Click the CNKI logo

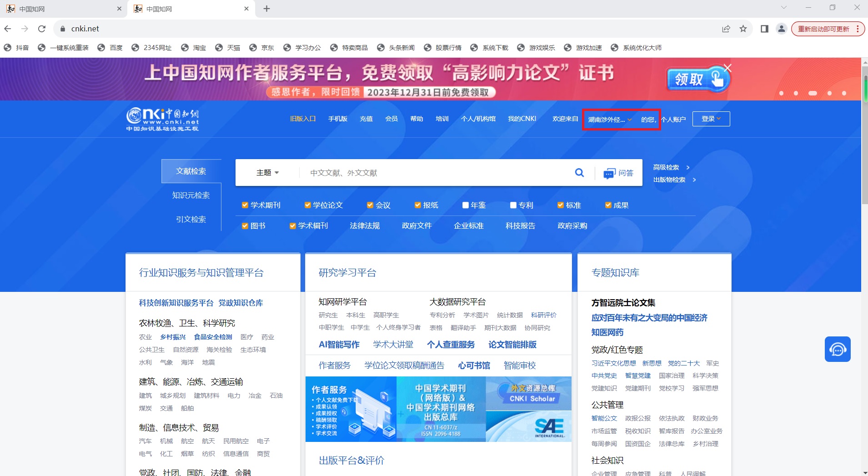click(162, 119)
